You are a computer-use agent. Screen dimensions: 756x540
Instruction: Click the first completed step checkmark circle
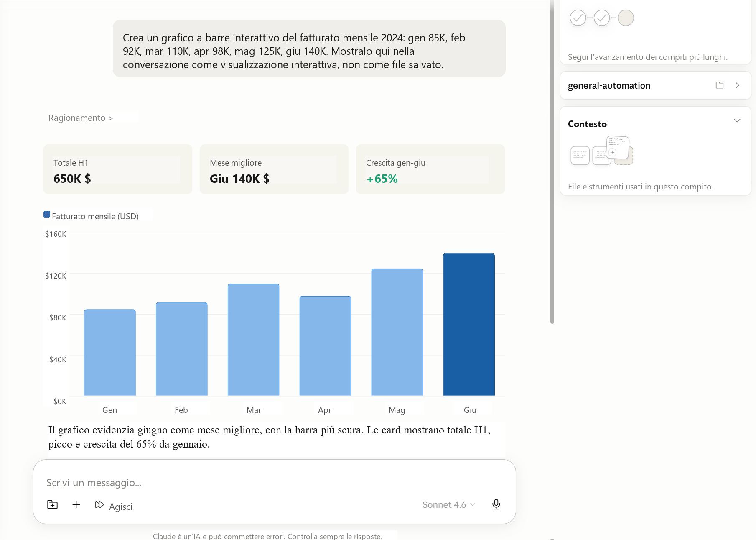[578, 18]
